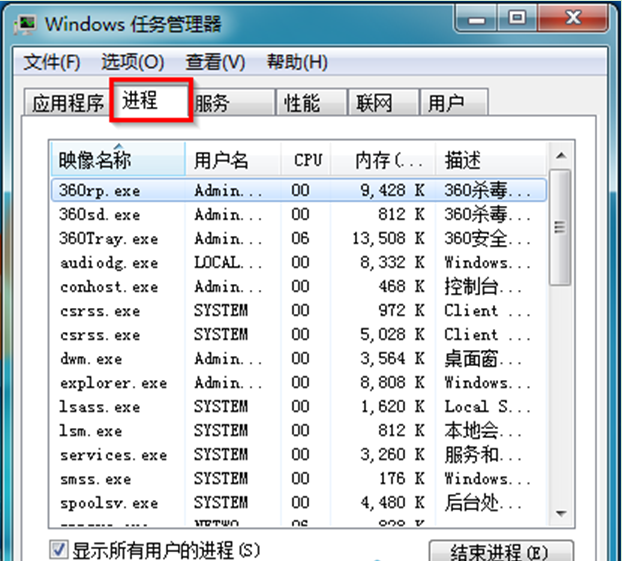Screen dimensions: 622x561
Task: Toggle 显示所有用户的进程 checkbox
Action: coord(59,550)
